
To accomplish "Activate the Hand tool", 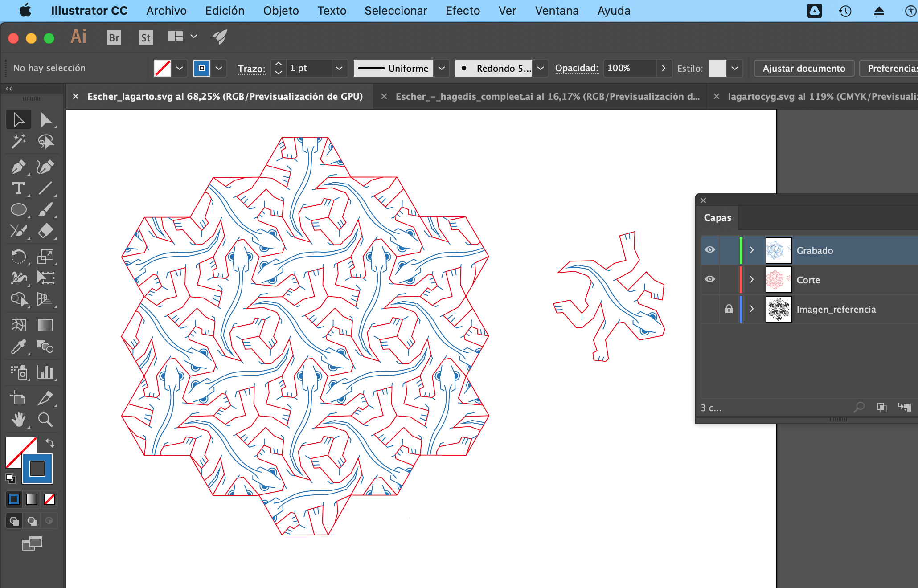I will click(19, 419).
